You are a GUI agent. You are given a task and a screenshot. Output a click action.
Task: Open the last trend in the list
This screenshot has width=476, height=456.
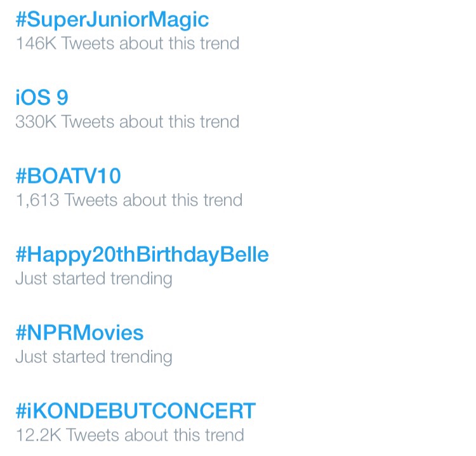tap(135, 411)
